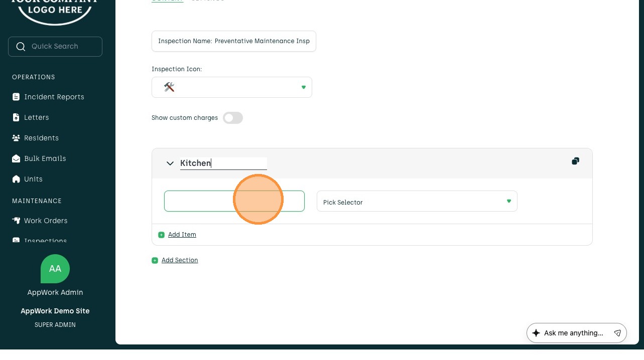Screen dimensions: 644x360
Task: Click the Inspection Name text field
Action: tap(234, 41)
